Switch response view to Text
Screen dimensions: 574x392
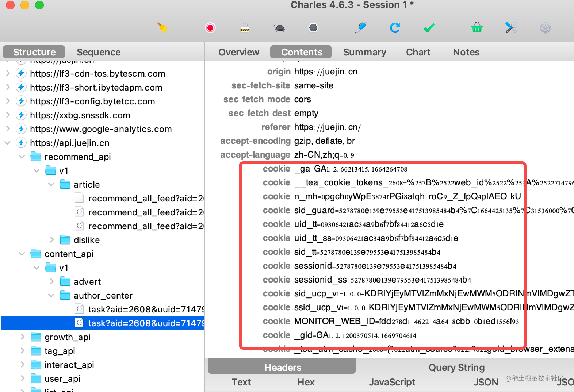pos(241,382)
